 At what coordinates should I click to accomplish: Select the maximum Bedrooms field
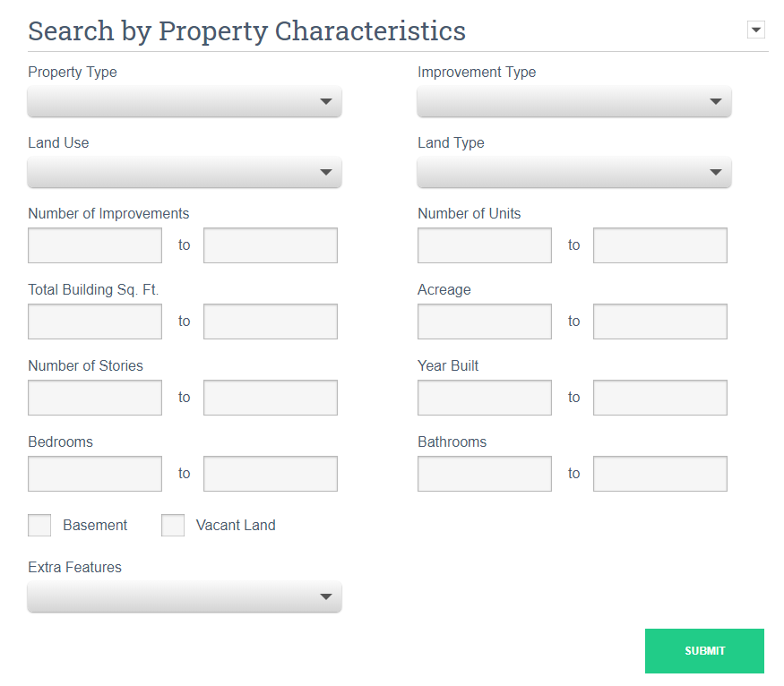pyautogui.click(x=271, y=474)
